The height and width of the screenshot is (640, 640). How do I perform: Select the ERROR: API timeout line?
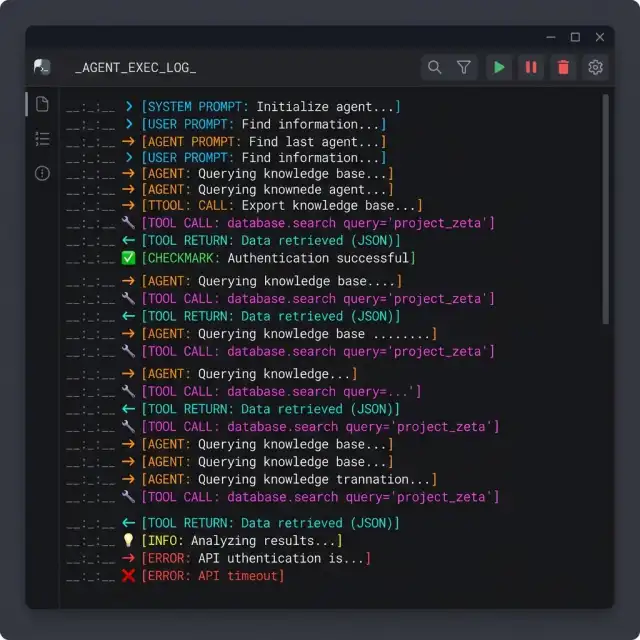click(x=212, y=576)
